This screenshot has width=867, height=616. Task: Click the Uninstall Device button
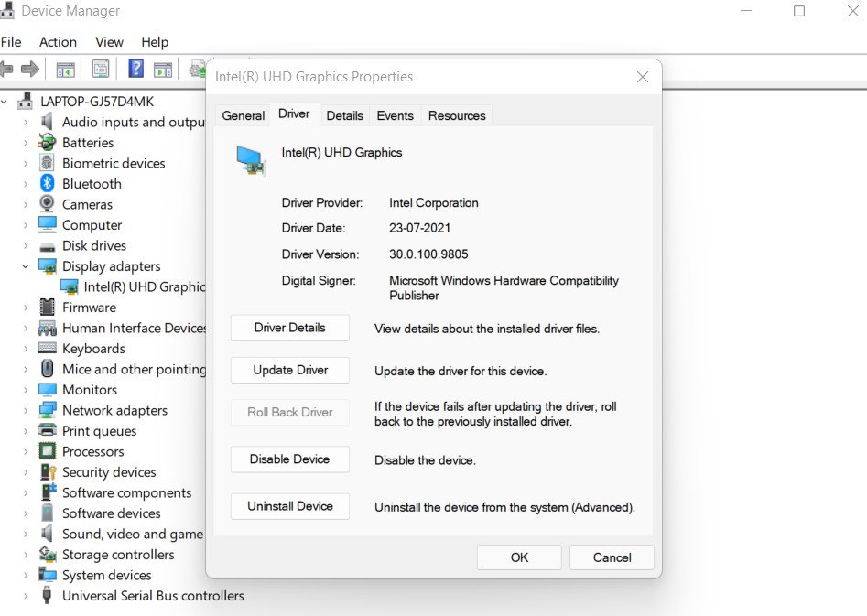tap(290, 506)
